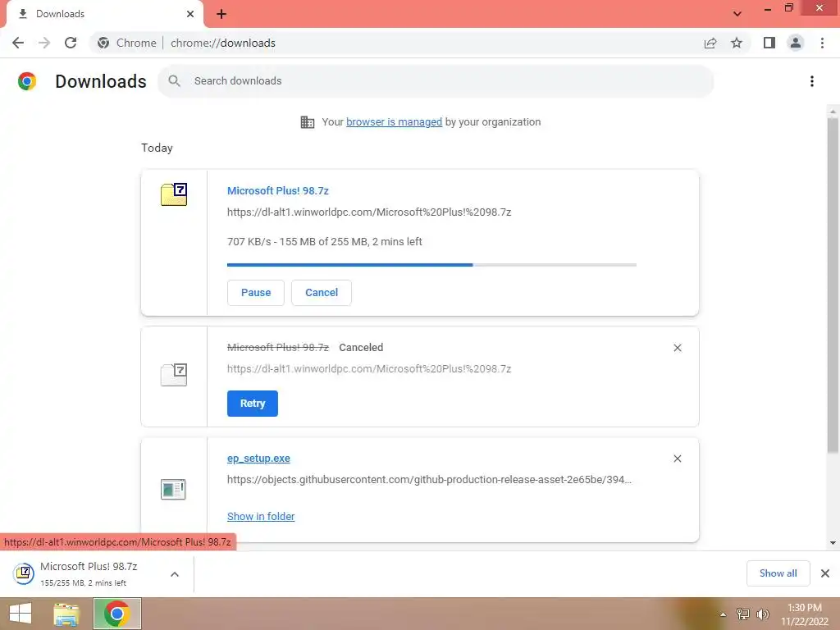Open the 'browser is managed' link

pyautogui.click(x=395, y=121)
